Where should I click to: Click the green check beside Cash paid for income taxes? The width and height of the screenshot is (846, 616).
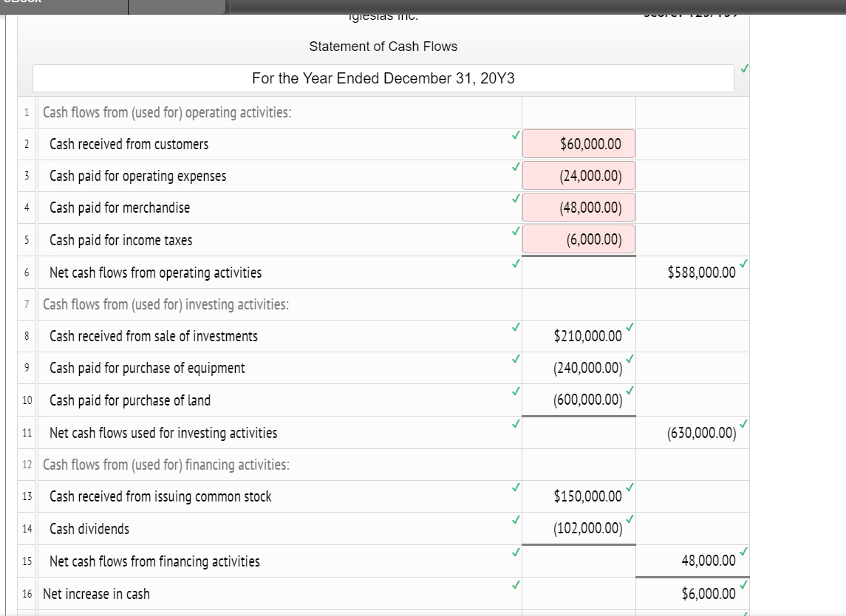point(515,231)
